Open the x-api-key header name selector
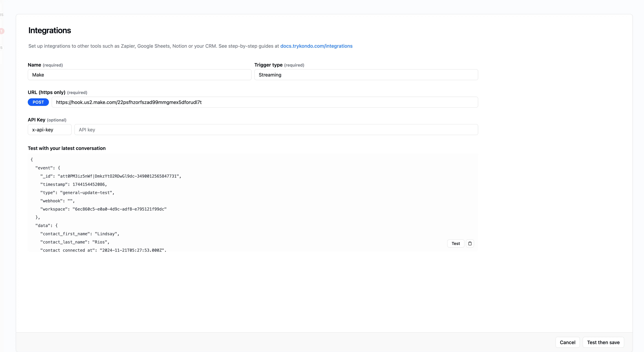 coord(49,130)
